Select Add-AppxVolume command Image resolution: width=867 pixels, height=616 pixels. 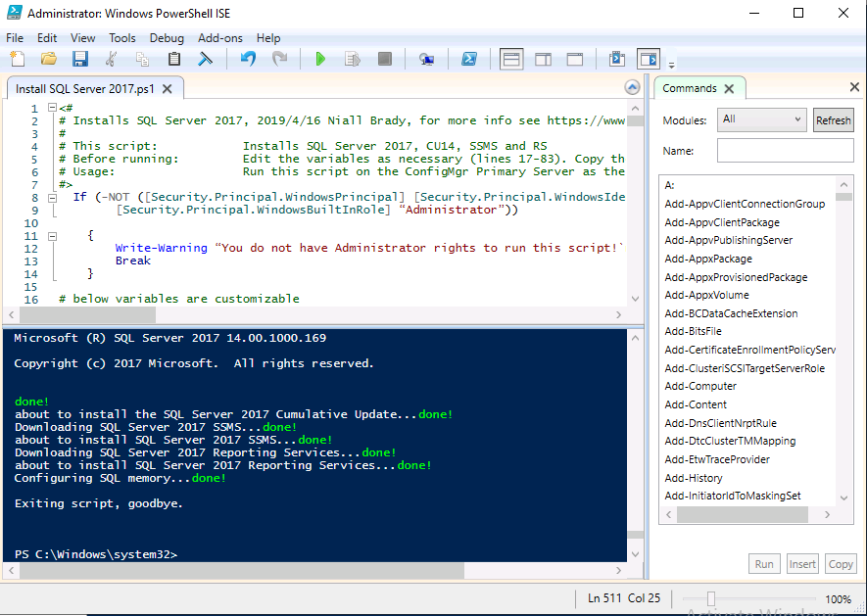[x=706, y=296]
